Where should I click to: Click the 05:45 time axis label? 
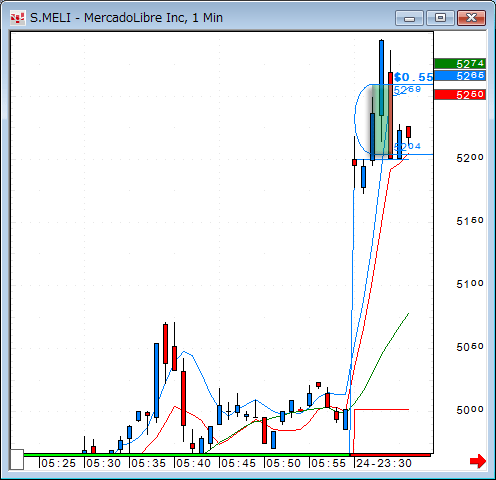[x=238, y=463]
